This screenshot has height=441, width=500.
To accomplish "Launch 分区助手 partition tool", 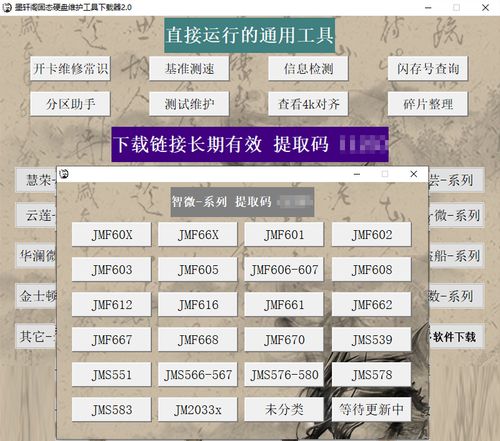I will tap(70, 104).
